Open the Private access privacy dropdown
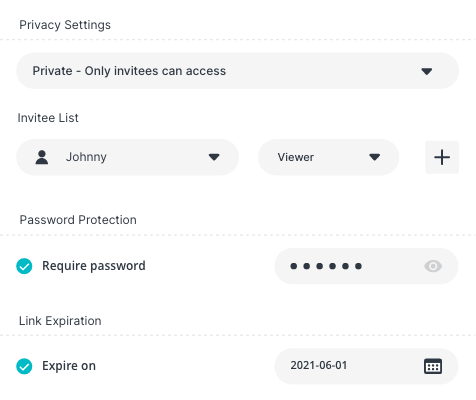 coord(237,71)
